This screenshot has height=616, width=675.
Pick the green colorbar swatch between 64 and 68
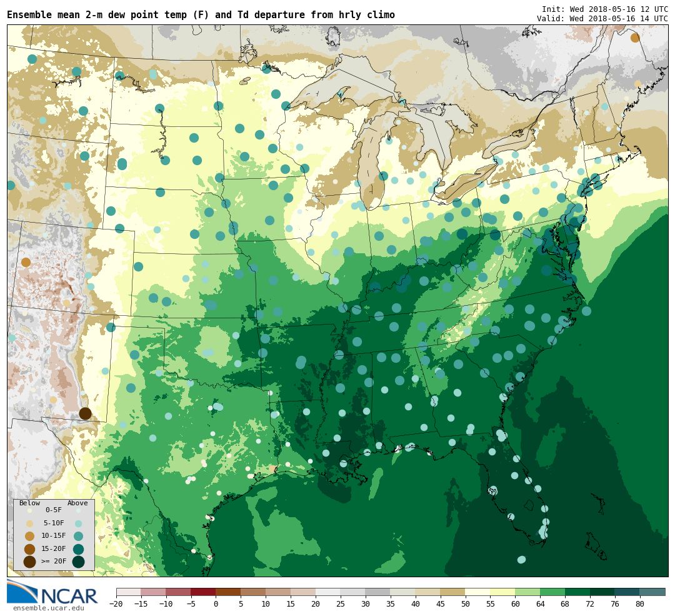tap(553, 592)
